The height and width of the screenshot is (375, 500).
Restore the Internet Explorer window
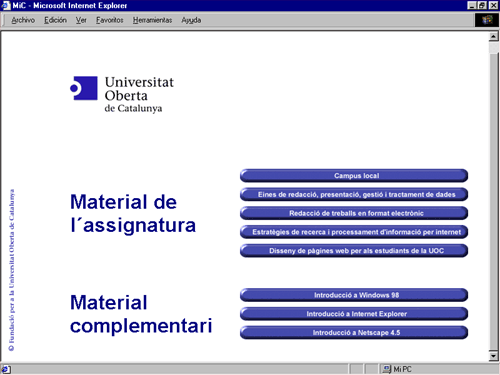click(x=482, y=5)
